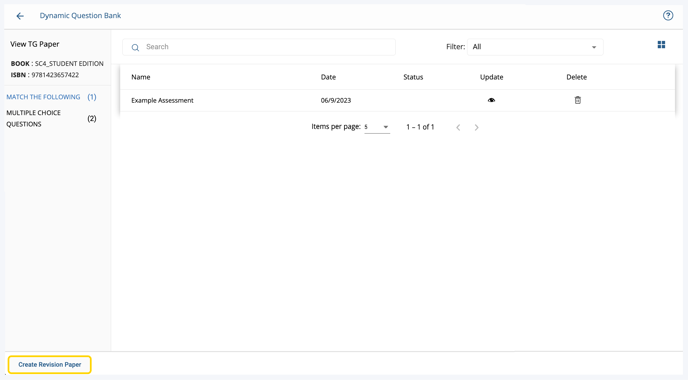Click the search magnifier icon
Viewport: 688px width, 380px height.
(135, 47)
